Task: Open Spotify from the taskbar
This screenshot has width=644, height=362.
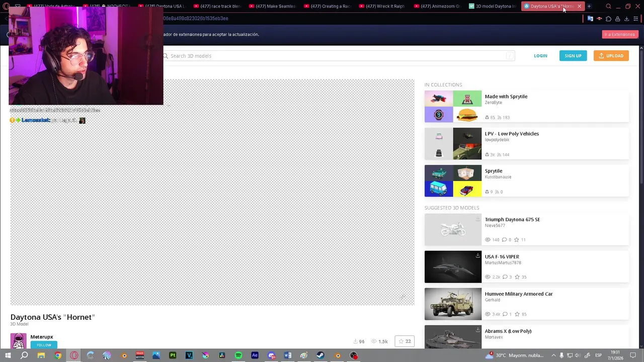Action: coord(238,355)
